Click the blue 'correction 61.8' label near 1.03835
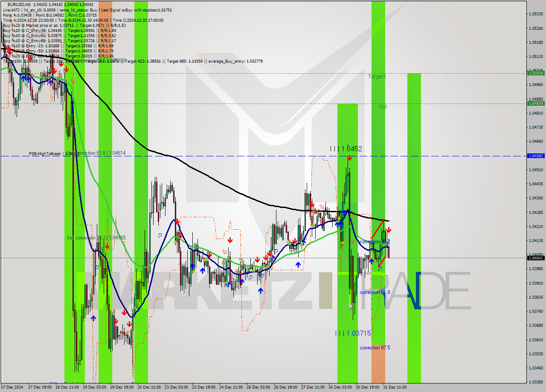Image resolution: width=546 pixels, height=392 pixels. point(375,292)
